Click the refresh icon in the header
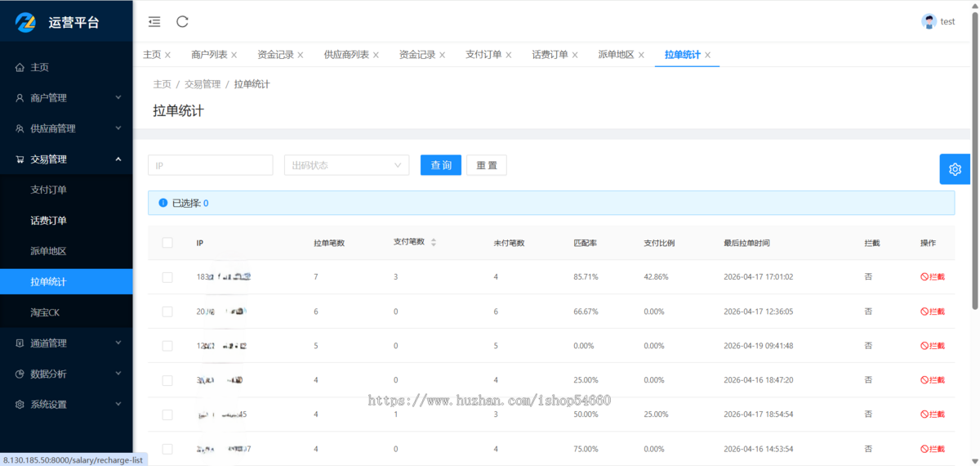980x466 pixels. pyautogui.click(x=182, y=22)
